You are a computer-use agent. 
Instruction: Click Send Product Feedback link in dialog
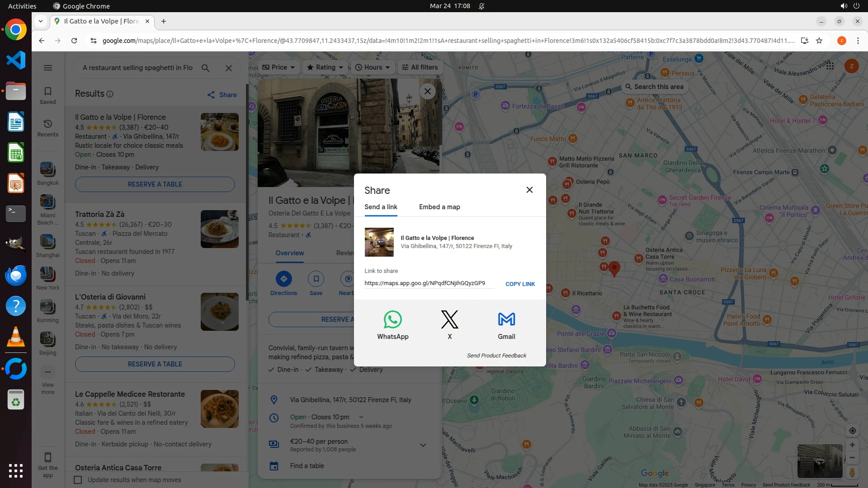coord(496,356)
